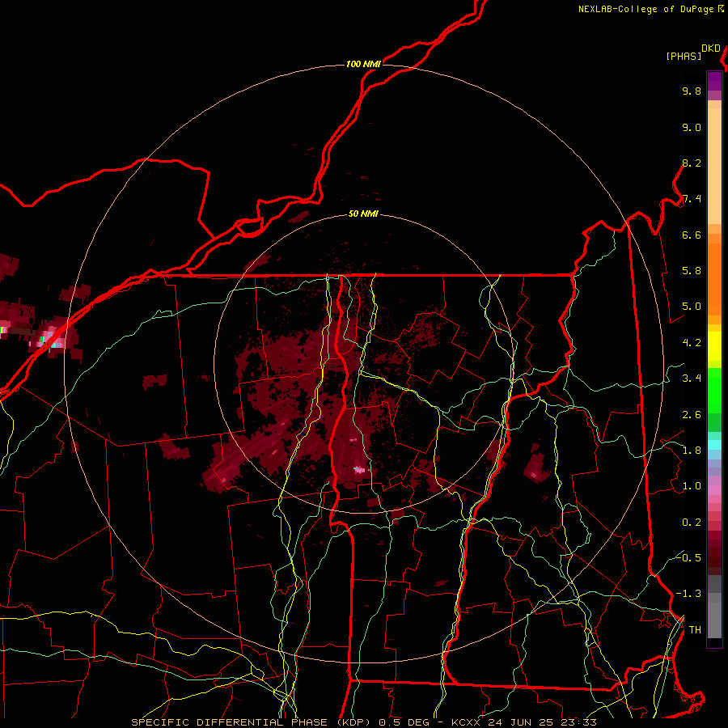Screen dimensions: 728x728
Task: Click the 3.4 legend value
Action: [692, 379]
